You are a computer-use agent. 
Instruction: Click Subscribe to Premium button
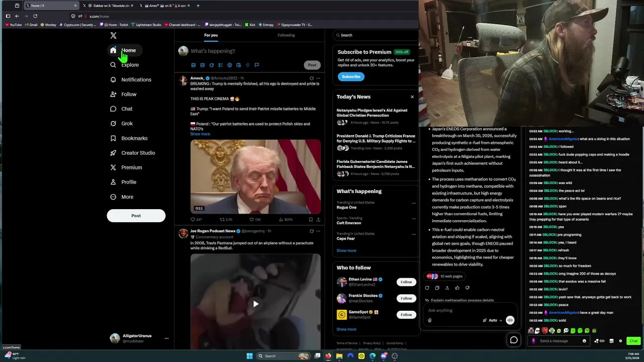click(351, 76)
